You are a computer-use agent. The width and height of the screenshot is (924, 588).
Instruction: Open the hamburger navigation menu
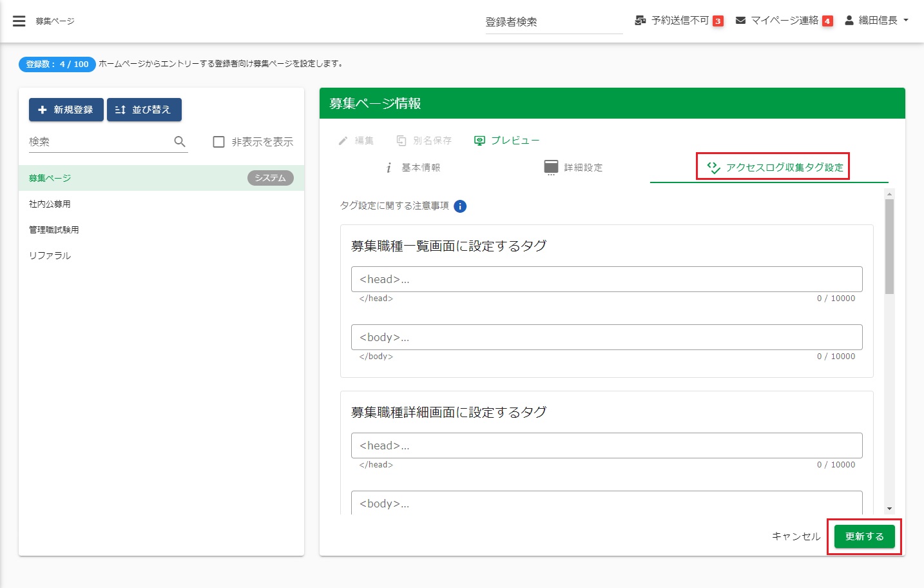(x=19, y=21)
